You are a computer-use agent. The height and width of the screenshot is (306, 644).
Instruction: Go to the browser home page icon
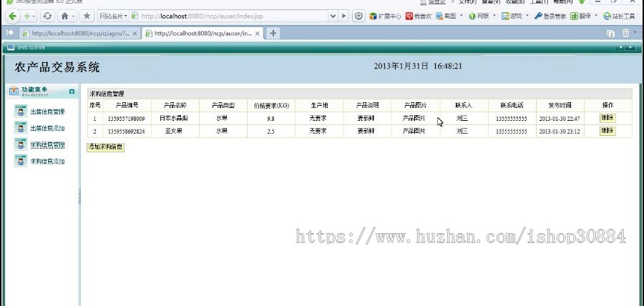[x=65, y=16]
